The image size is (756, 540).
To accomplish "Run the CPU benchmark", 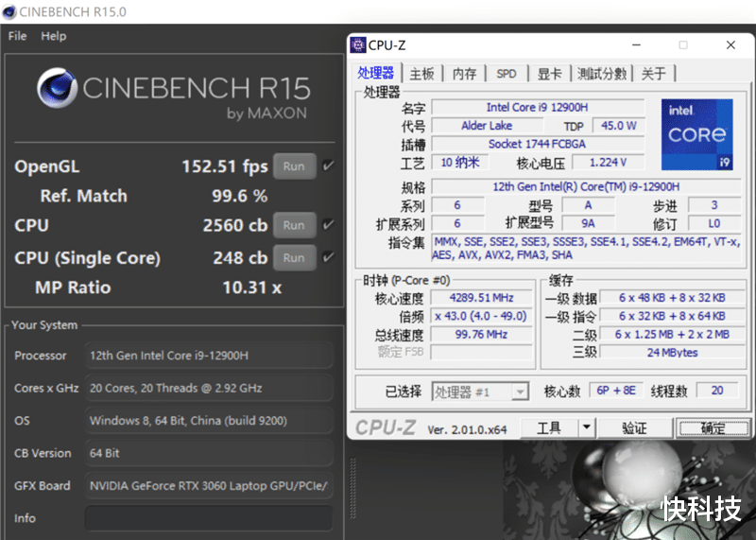I will pyautogui.click(x=294, y=225).
